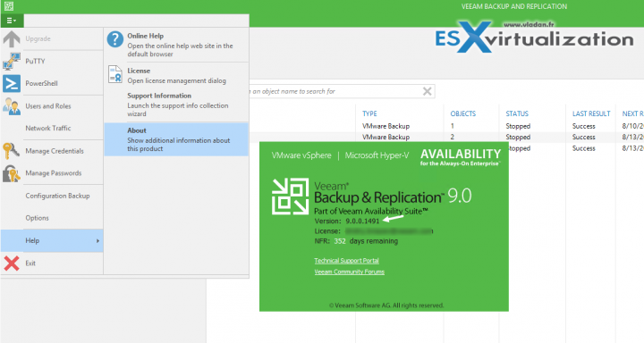Select Help menu entry

pos(52,240)
